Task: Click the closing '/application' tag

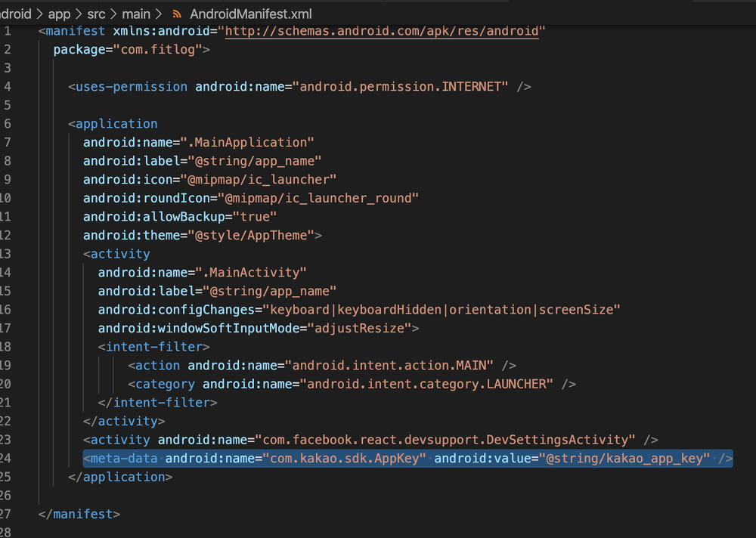Action: pyautogui.click(x=120, y=478)
